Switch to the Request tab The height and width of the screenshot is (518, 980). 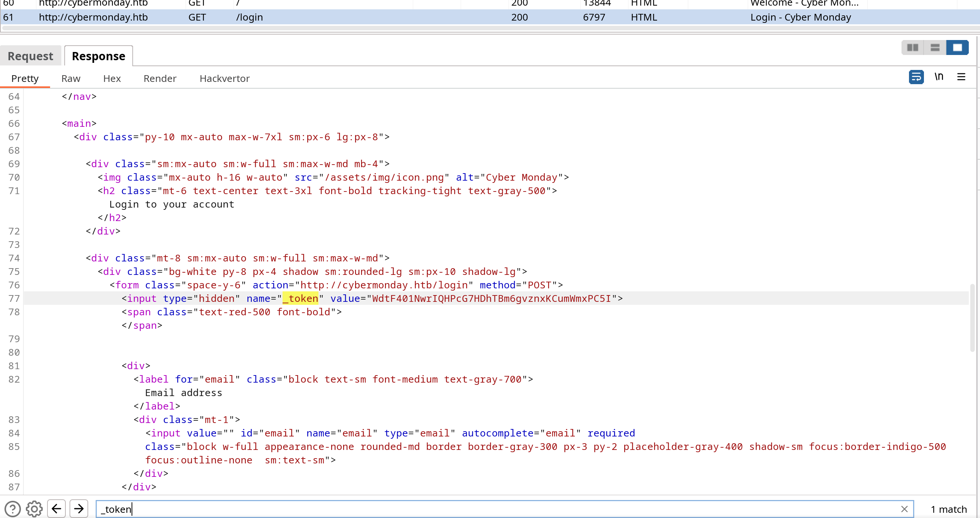[30, 56]
